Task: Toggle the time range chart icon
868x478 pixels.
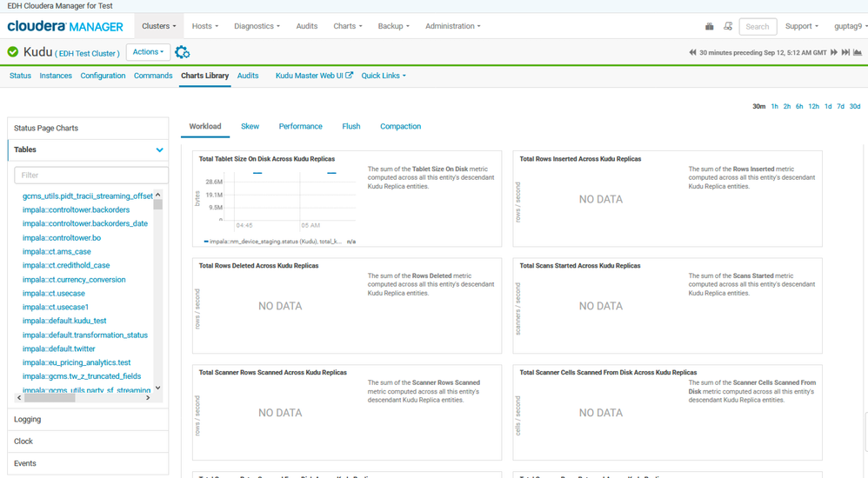Action: pos(858,52)
